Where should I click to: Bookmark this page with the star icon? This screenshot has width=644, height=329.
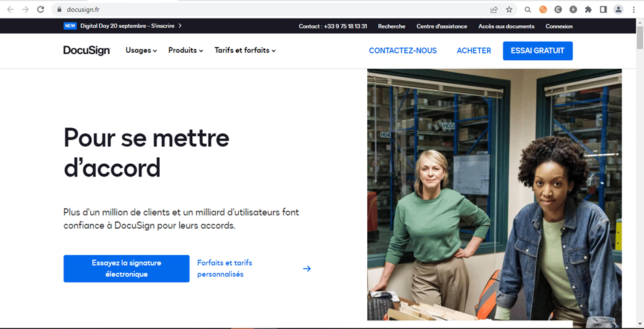click(509, 9)
